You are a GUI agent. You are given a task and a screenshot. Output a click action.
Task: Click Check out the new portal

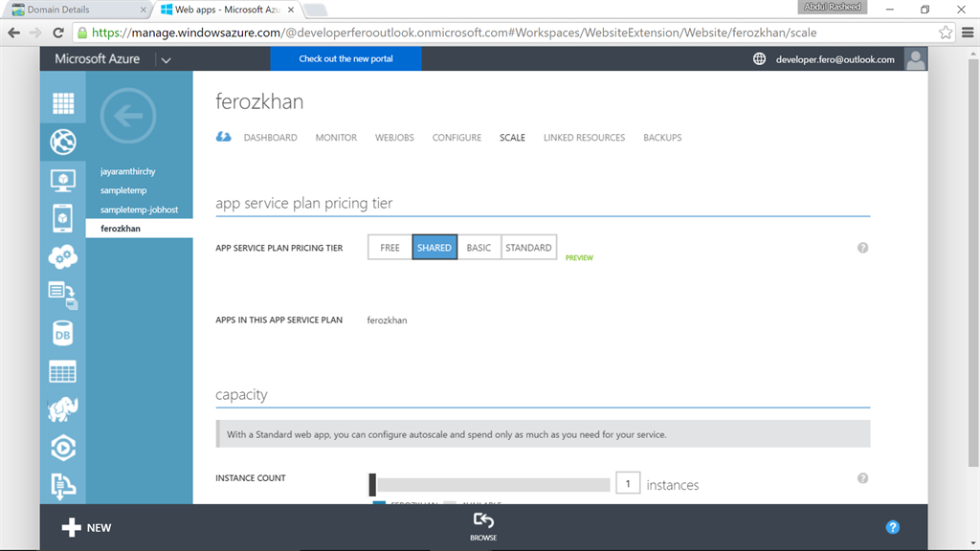345,58
